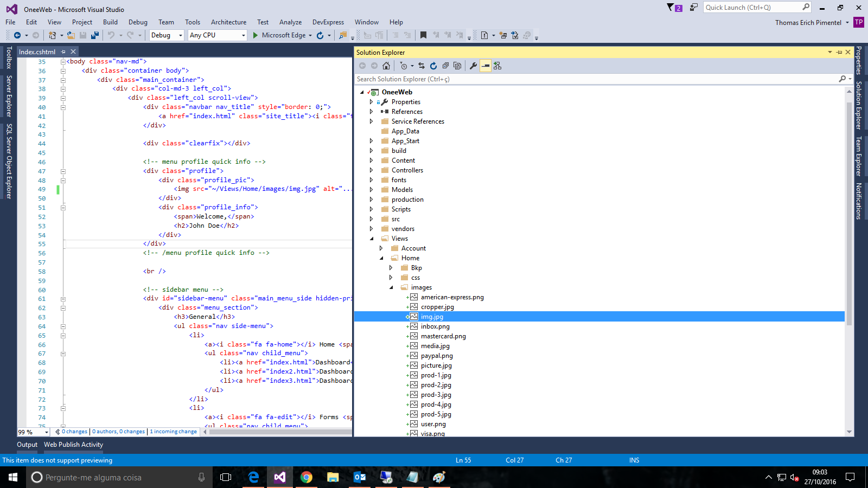868x488 pixels.
Task: Click the Visual Studio icon in taskbar
Action: click(280, 477)
